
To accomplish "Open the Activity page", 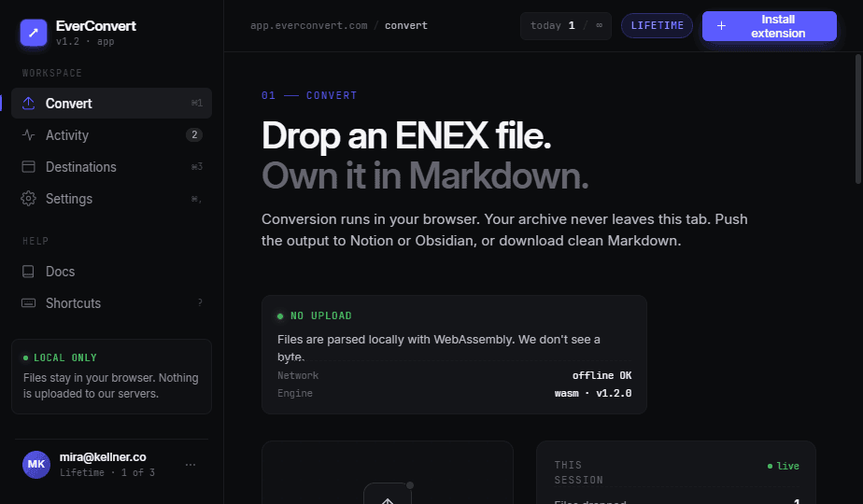I will point(112,134).
